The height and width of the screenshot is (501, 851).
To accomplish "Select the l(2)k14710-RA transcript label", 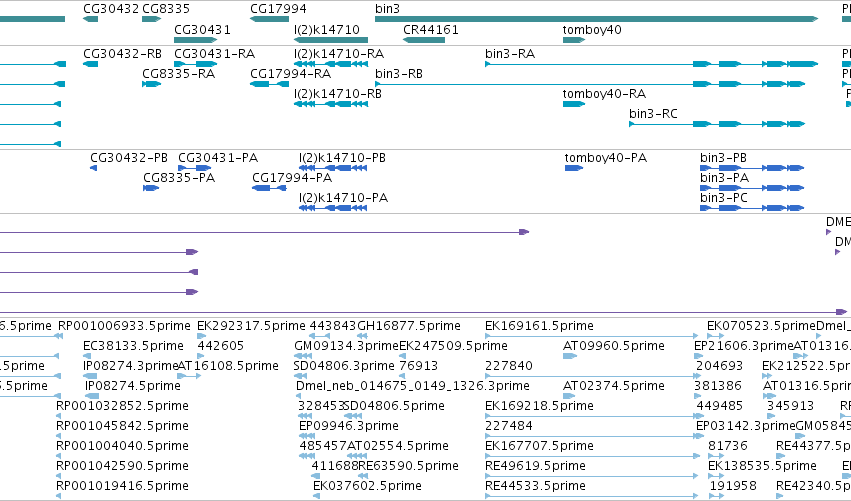I will (339, 54).
